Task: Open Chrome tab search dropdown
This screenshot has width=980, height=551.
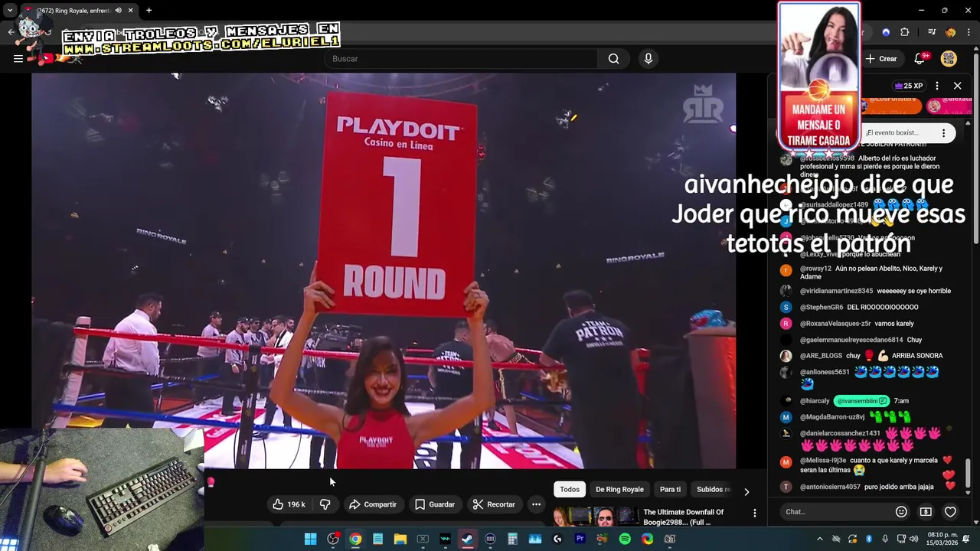Action: click(x=10, y=11)
